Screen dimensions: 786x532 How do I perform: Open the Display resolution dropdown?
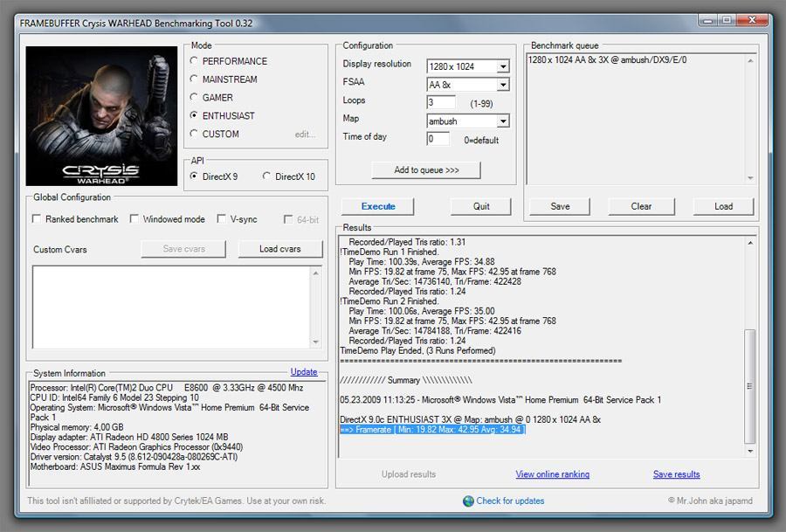point(503,66)
